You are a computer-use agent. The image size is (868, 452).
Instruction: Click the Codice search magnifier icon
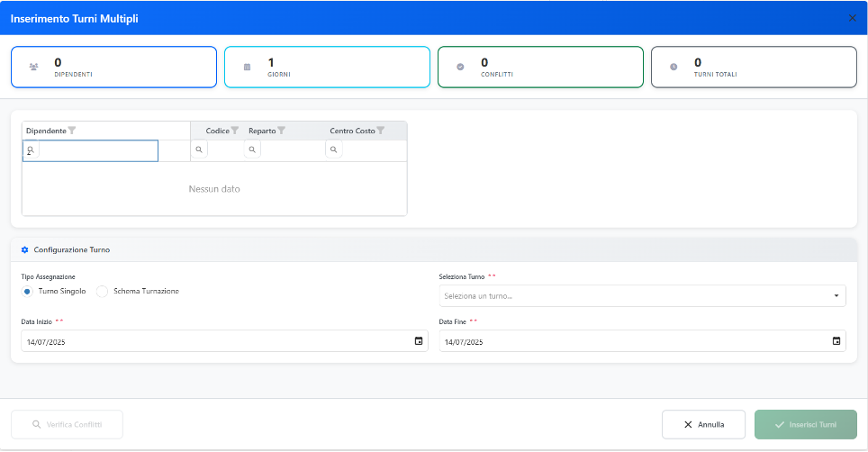click(199, 149)
